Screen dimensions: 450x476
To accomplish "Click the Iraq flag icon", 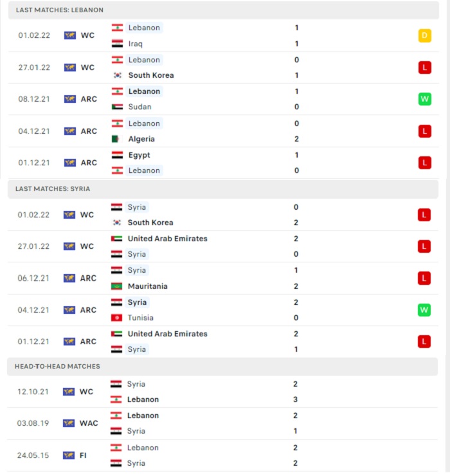I will point(117,44).
